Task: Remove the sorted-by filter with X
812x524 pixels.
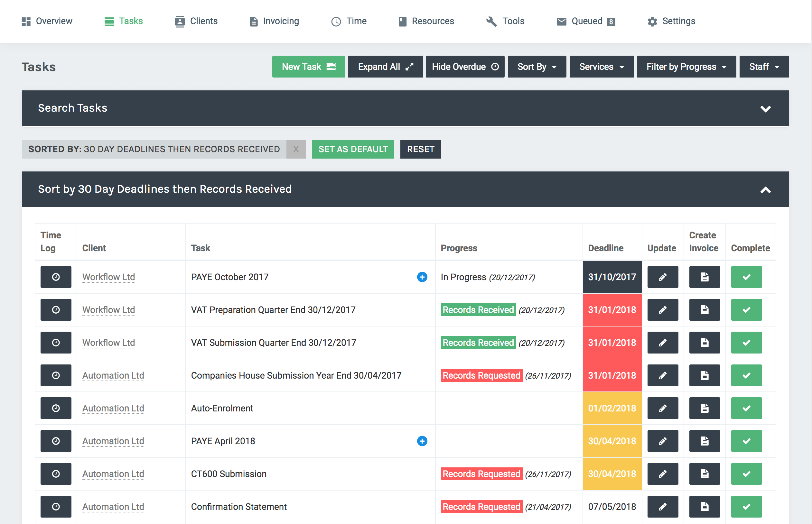Action: [296, 149]
